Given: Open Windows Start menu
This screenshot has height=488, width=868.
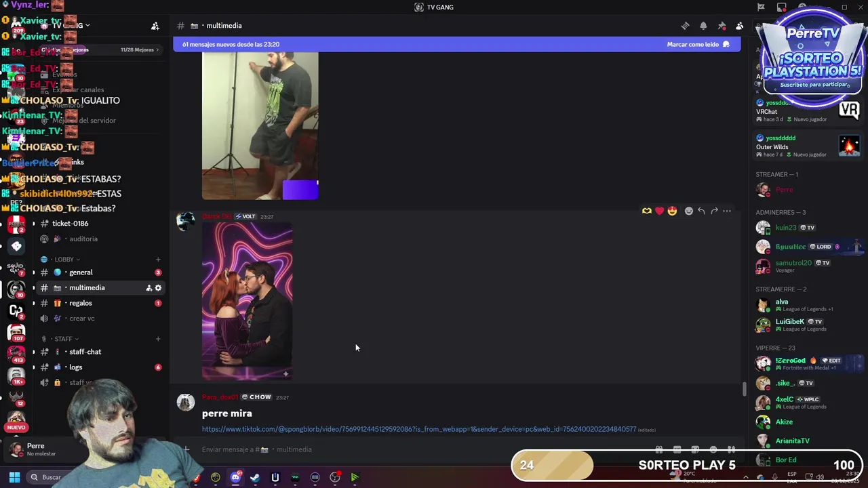Looking at the screenshot, I should (x=14, y=477).
